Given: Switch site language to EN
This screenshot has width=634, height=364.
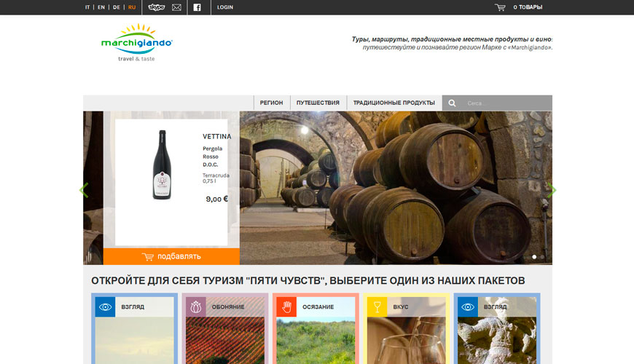Looking at the screenshot, I should 101,7.
